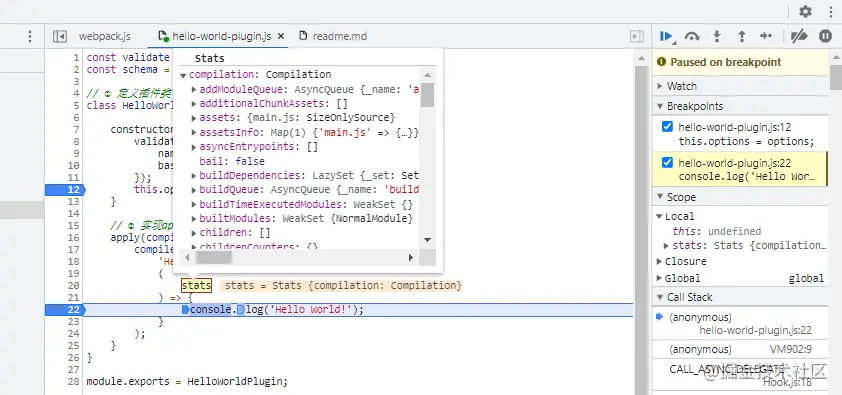Click bail: false property row
This screenshot has height=395, width=842.
coord(232,161)
